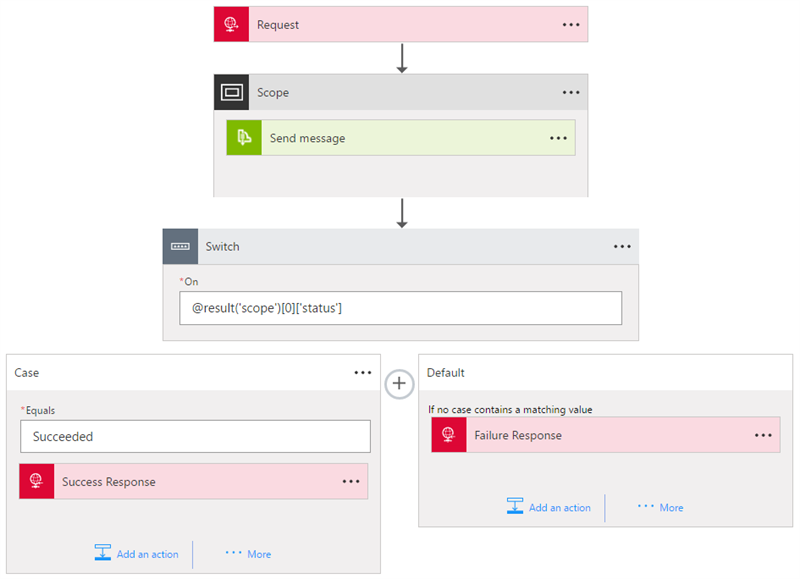800x579 pixels.
Task: Click the Scope action icon
Action: point(231,93)
